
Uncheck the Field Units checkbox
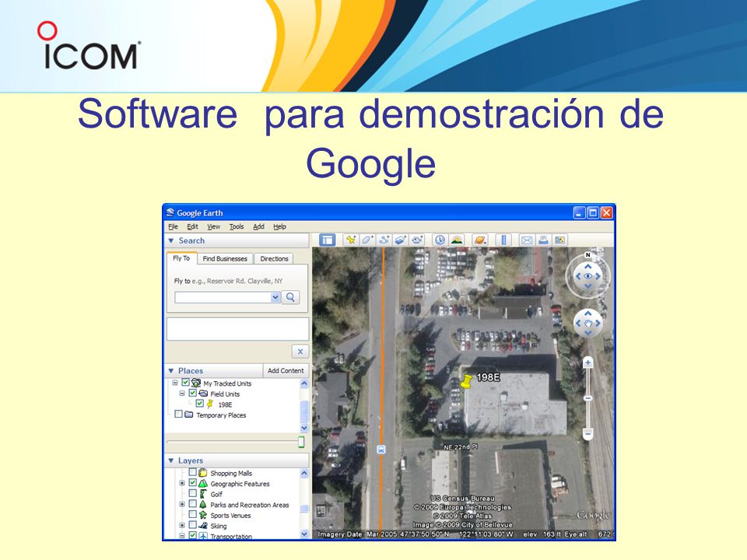point(192,393)
